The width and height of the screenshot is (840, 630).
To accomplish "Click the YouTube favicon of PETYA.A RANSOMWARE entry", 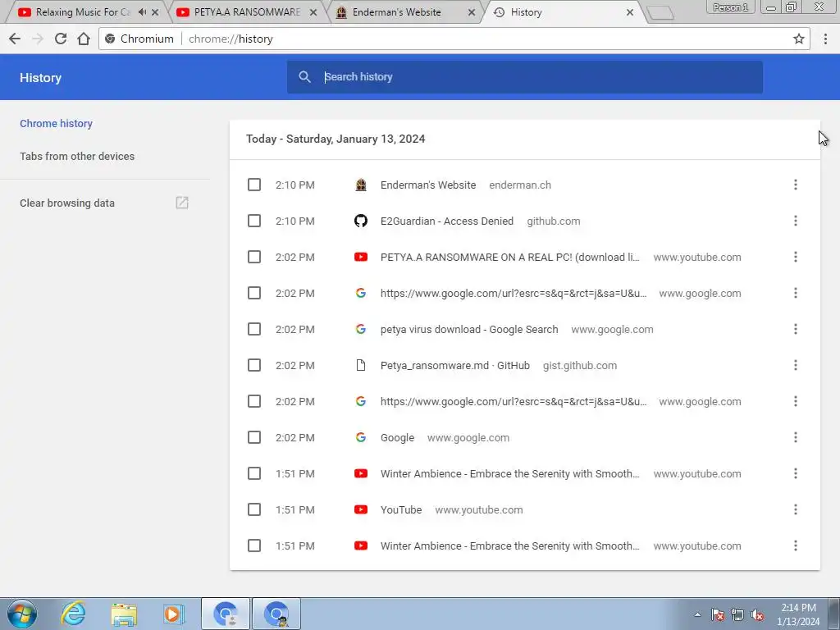I will pyautogui.click(x=361, y=257).
